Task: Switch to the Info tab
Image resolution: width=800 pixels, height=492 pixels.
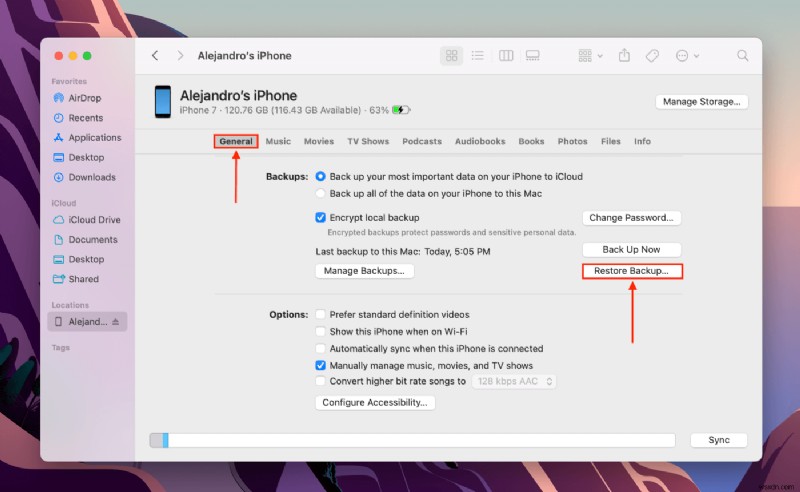Action: pyautogui.click(x=642, y=141)
